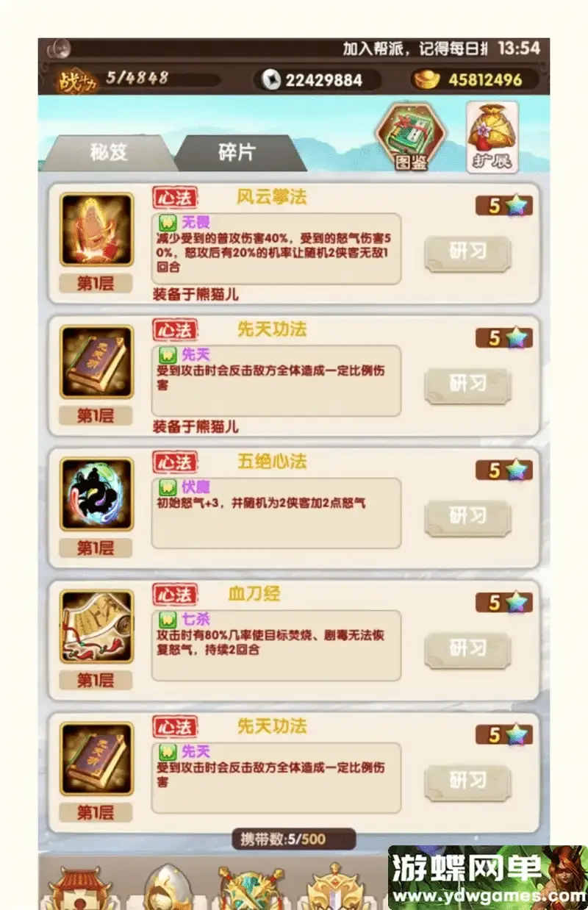Click 研习 for the last 先天功法

(x=467, y=781)
